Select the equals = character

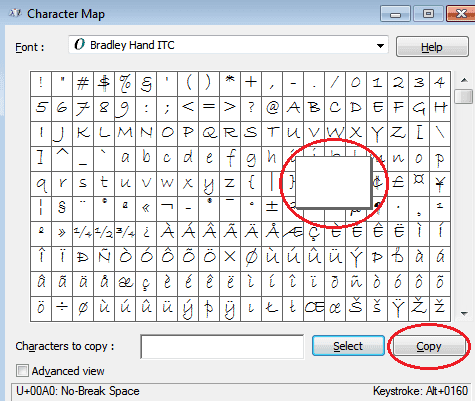tap(209, 108)
